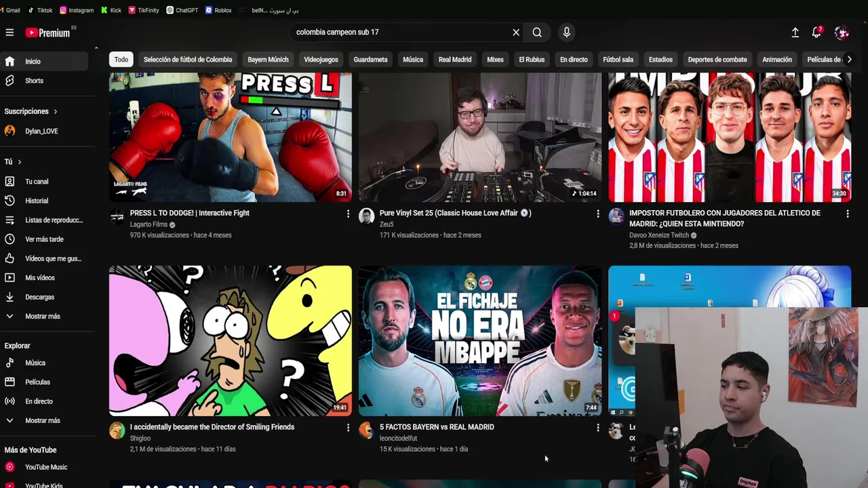Open Pure Vinyl Set 25 thumbnail
868x488 pixels.
[480, 138]
